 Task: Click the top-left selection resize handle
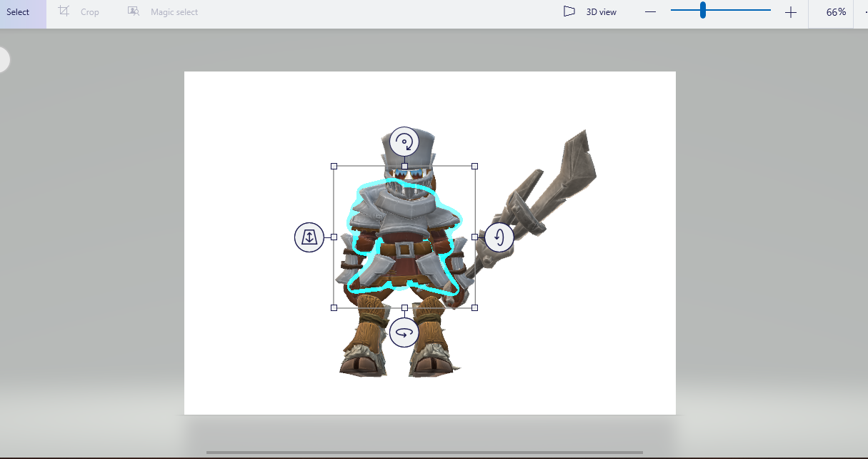tap(334, 166)
